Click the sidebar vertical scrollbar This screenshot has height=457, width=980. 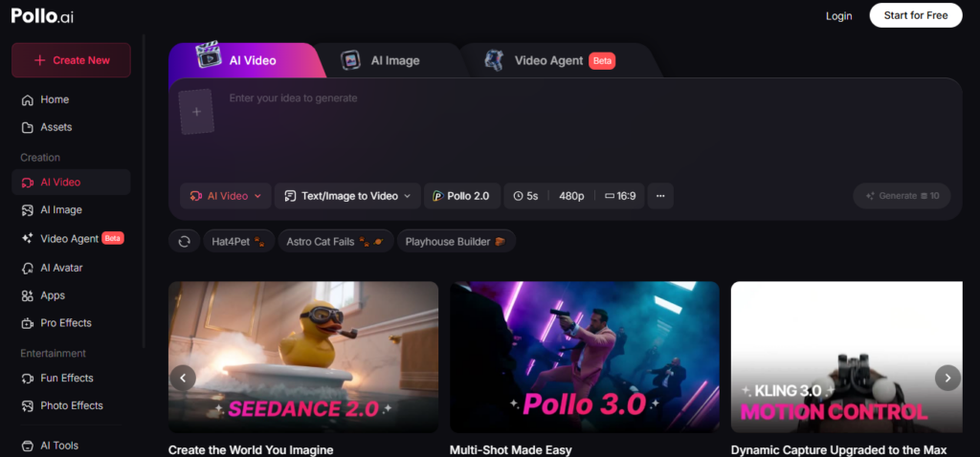tap(144, 190)
